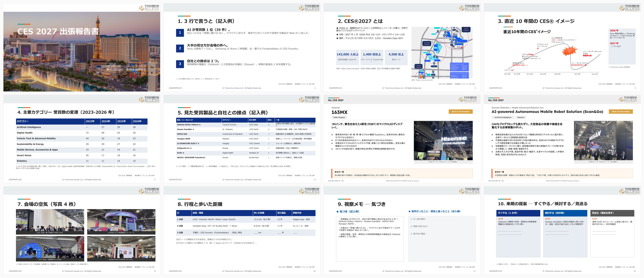Select the Smart Home row
644x278 pixels.
81,155
